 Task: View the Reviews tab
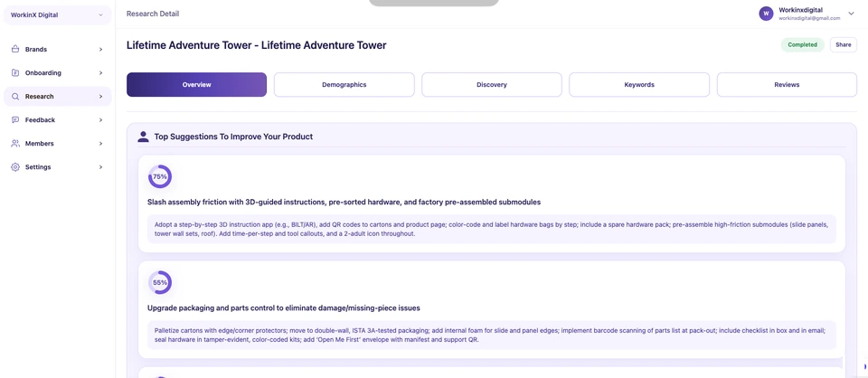[787, 85]
